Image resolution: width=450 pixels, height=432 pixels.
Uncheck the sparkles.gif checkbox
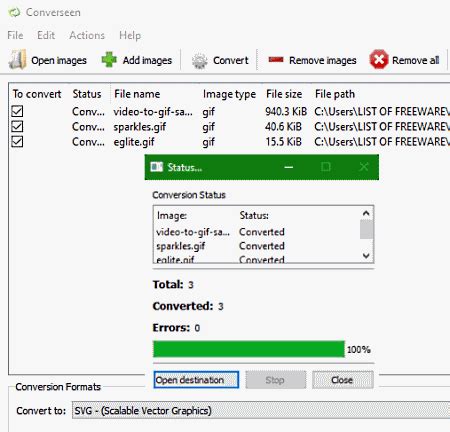tap(17, 127)
